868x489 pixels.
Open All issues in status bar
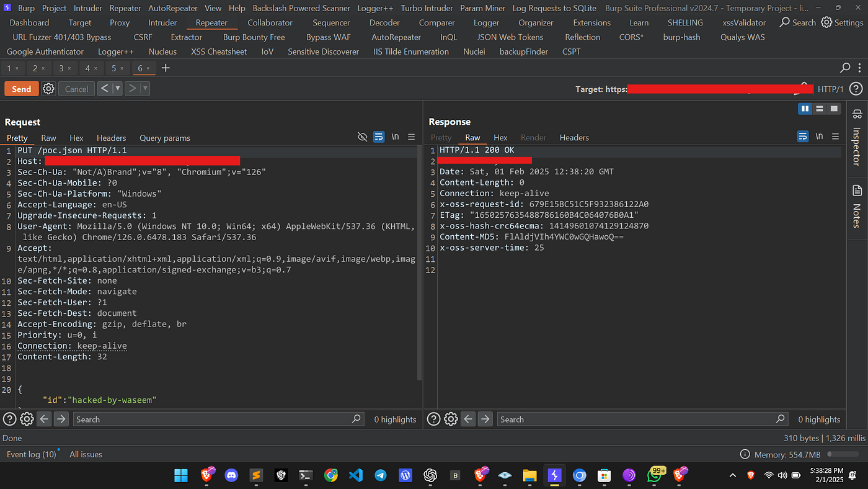click(86, 454)
